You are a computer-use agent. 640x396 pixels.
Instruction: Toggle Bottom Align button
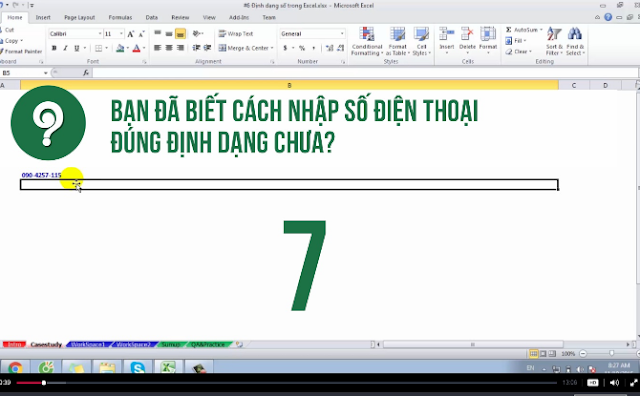pos(180,33)
